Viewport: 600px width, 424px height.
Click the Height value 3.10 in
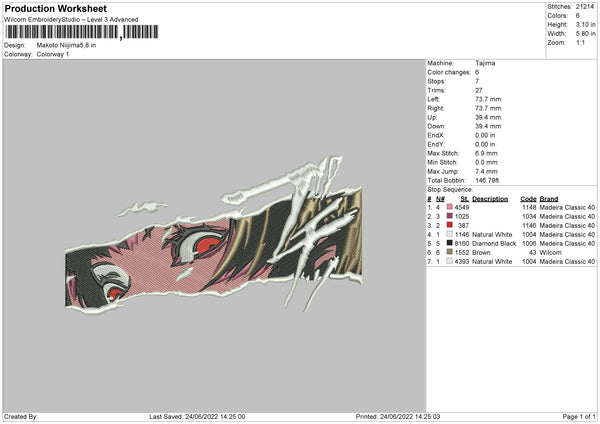585,24
